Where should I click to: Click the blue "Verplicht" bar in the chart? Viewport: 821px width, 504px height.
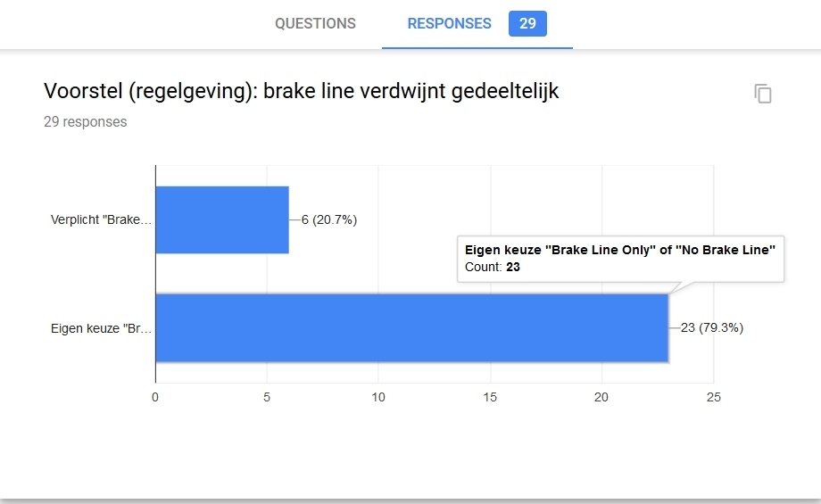tap(222, 219)
